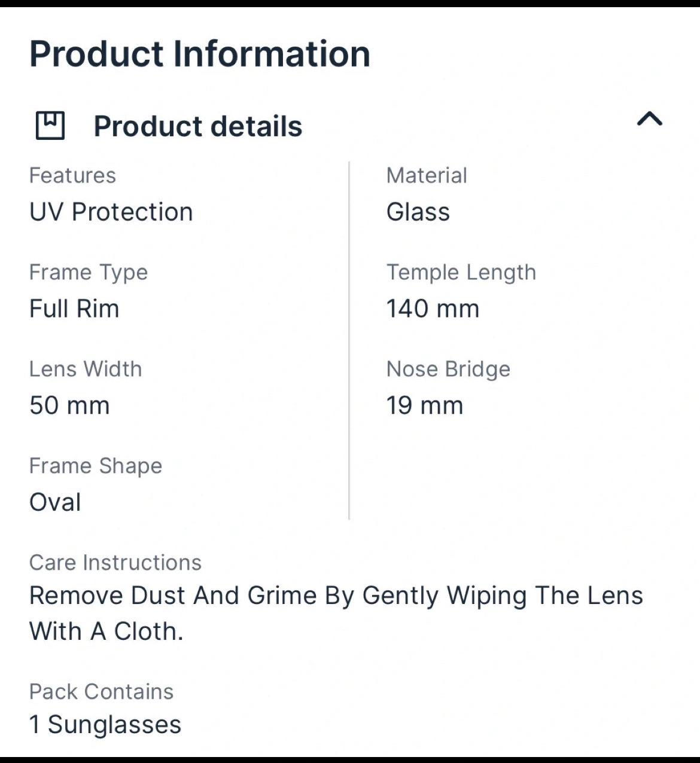The image size is (700, 763).
Task: Select the 50 mm lens width value
Action: [69, 405]
